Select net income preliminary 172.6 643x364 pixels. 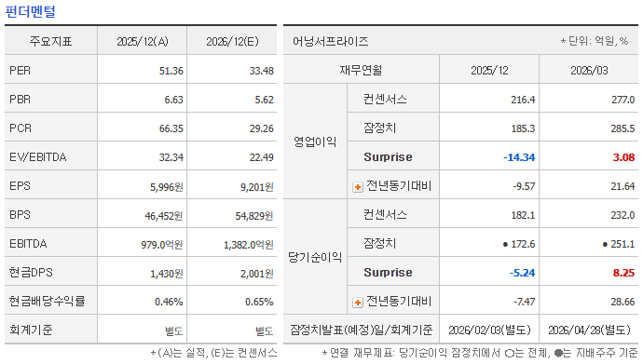523,245
